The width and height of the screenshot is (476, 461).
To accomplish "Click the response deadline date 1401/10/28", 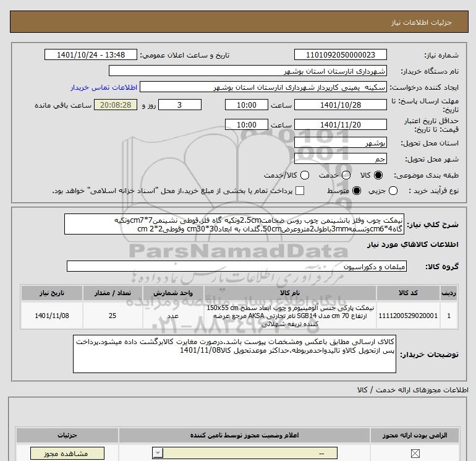I will coord(340,105).
